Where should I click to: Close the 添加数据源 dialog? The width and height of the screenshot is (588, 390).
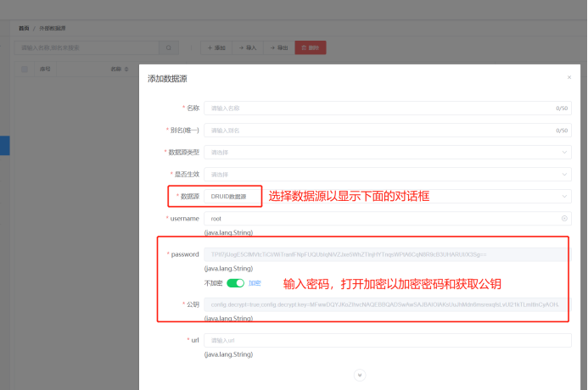click(x=568, y=77)
